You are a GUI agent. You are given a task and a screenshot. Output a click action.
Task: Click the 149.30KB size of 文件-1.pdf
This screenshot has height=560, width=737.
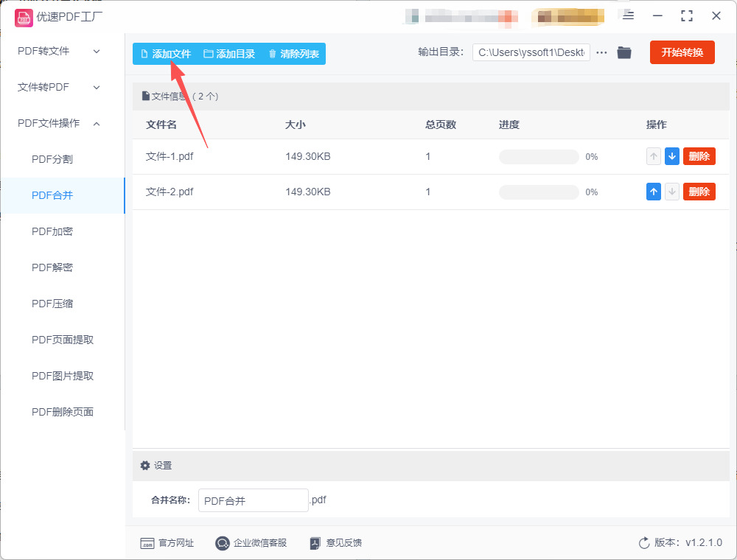(308, 156)
